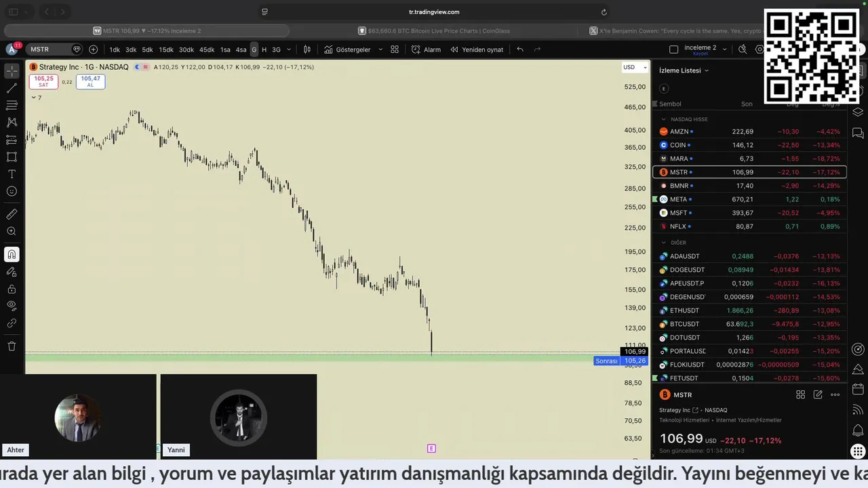Open the link drawings tool
Image resolution: width=868 pixels, height=488 pixels.
point(12,323)
